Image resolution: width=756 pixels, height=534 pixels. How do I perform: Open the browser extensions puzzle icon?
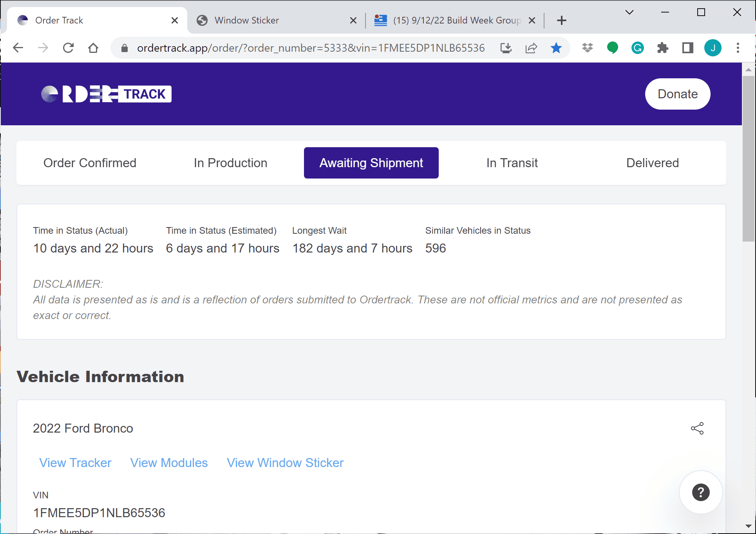point(662,48)
